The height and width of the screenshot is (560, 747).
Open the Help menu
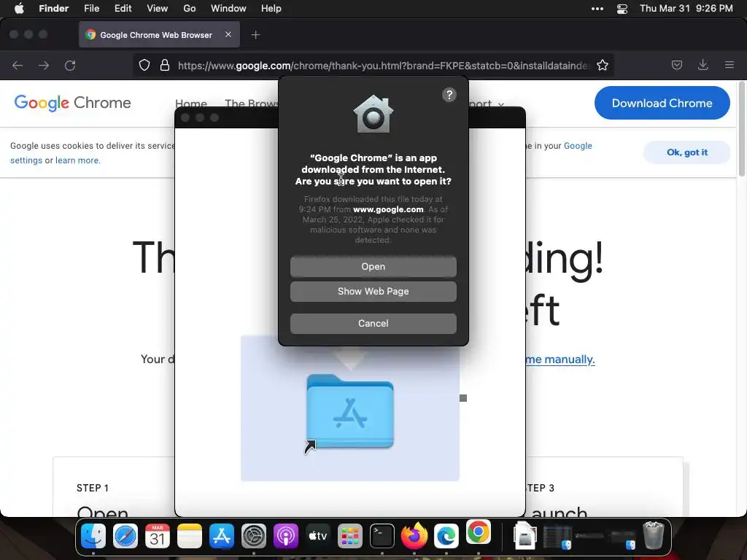(x=271, y=9)
